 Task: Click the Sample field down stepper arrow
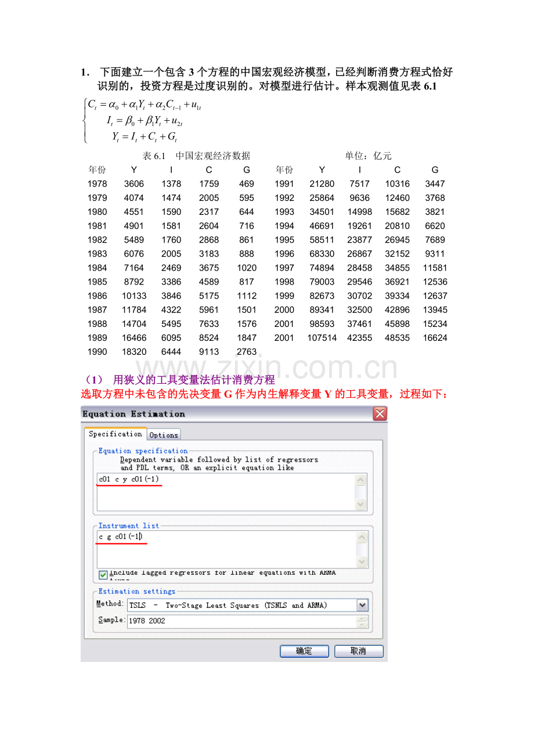point(362,624)
